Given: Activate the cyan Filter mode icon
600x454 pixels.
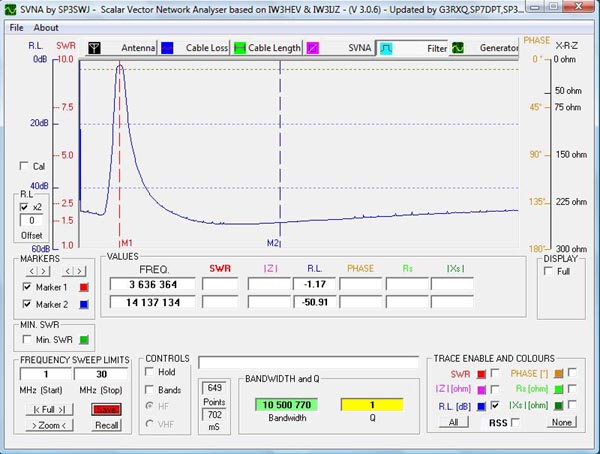Looking at the screenshot, I should pyautogui.click(x=385, y=47).
